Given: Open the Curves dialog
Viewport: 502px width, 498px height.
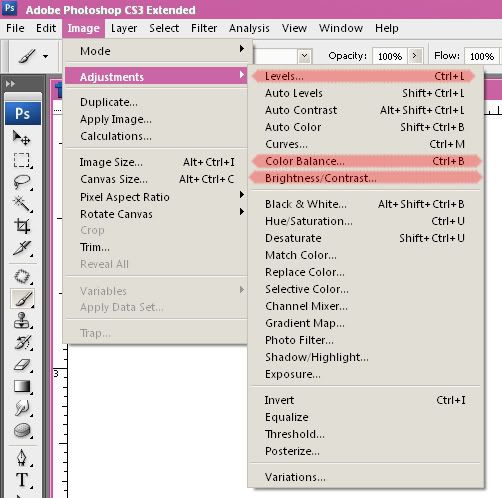Looking at the screenshot, I should click(x=365, y=144).
